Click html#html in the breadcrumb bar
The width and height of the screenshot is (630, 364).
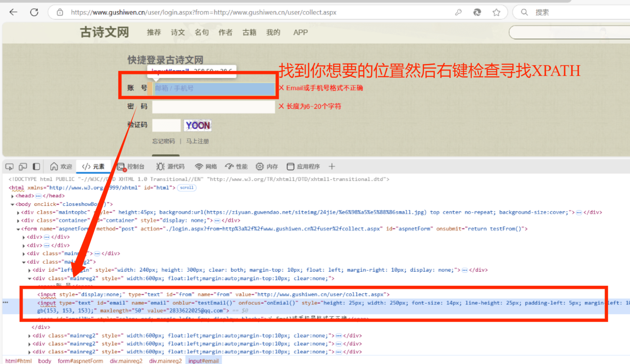click(x=18, y=361)
